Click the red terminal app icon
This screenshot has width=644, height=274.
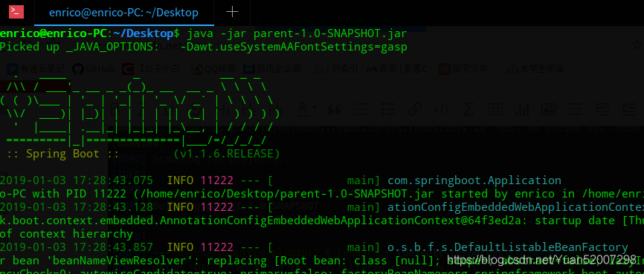(16, 12)
